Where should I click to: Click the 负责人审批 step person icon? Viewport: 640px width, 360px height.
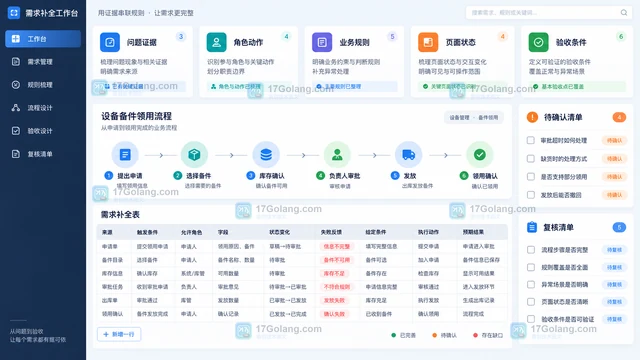[337, 155]
